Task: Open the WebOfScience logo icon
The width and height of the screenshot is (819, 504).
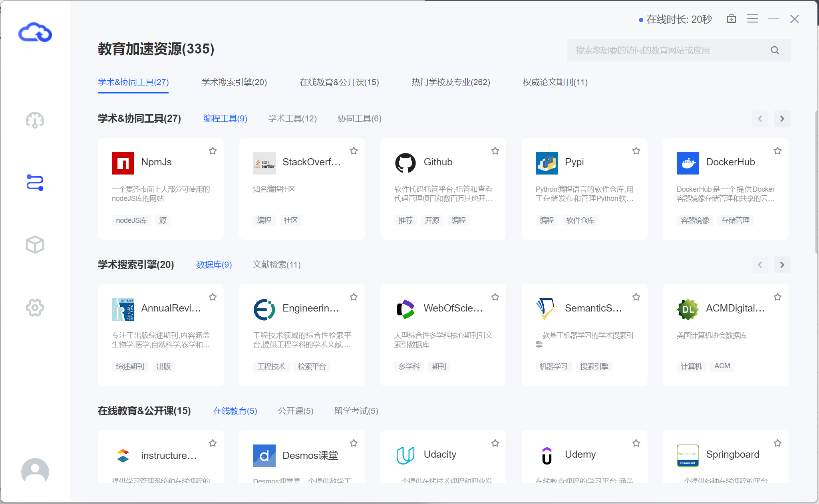Action: click(406, 310)
